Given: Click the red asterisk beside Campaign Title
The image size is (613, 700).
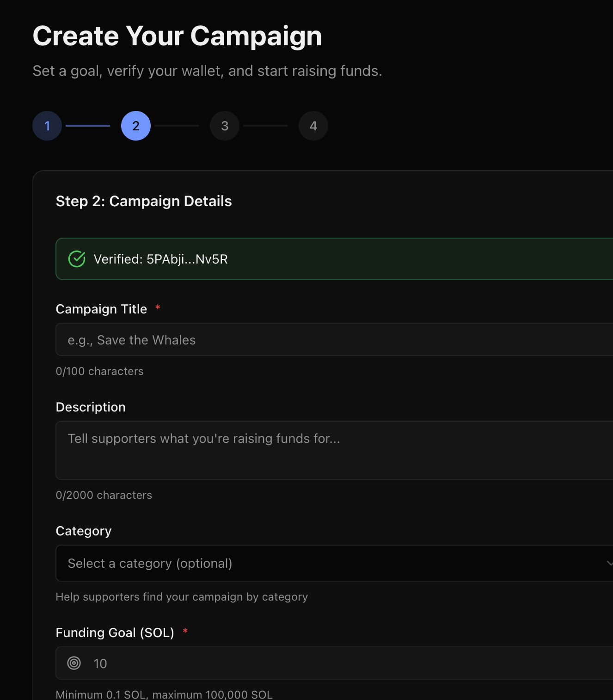Looking at the screenshot, I should pos(158,307).
